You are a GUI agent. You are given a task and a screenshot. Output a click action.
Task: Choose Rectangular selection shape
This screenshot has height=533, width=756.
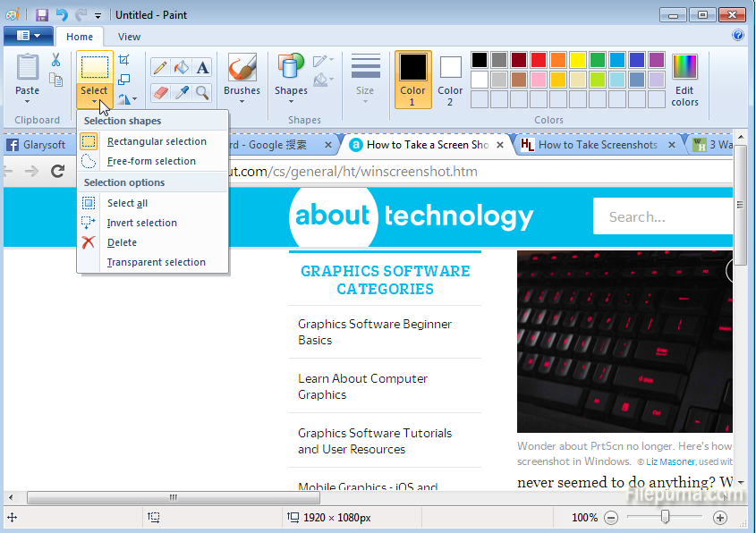click(156, 141)
